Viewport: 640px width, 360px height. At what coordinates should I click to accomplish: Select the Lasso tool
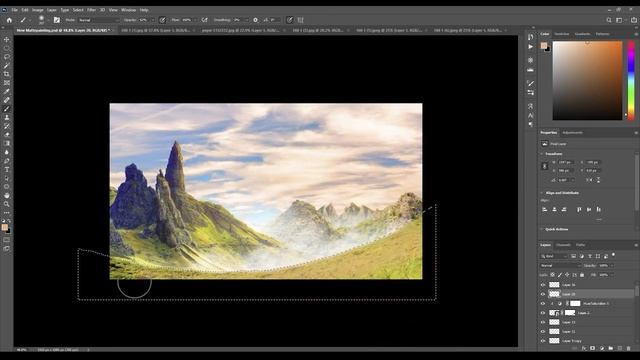[7, 57]
